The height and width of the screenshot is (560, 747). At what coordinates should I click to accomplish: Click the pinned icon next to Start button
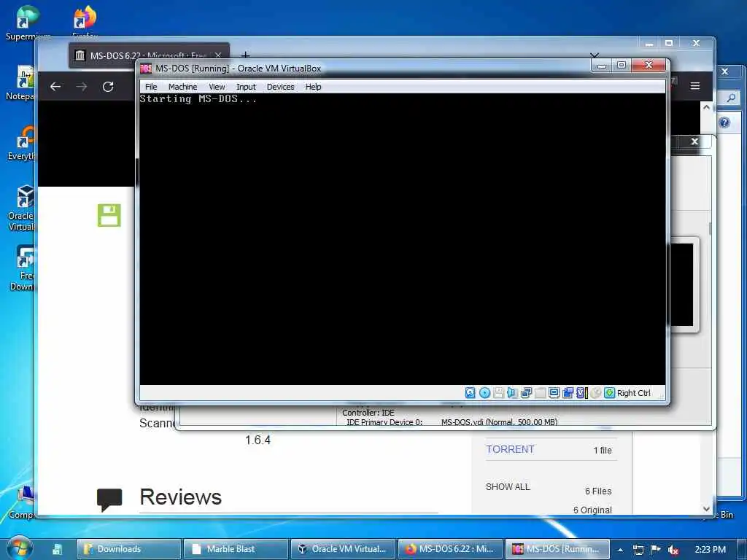click(57, 549)
